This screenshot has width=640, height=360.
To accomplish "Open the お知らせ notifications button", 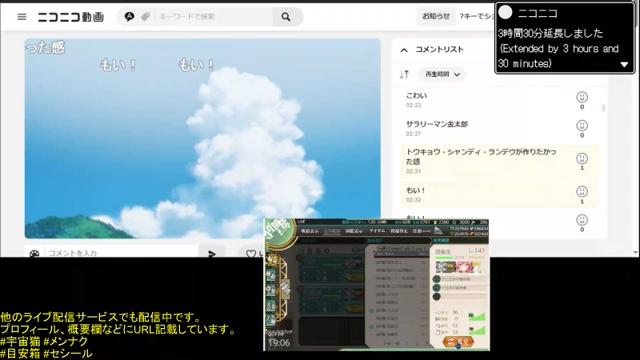I will (436, 16).
